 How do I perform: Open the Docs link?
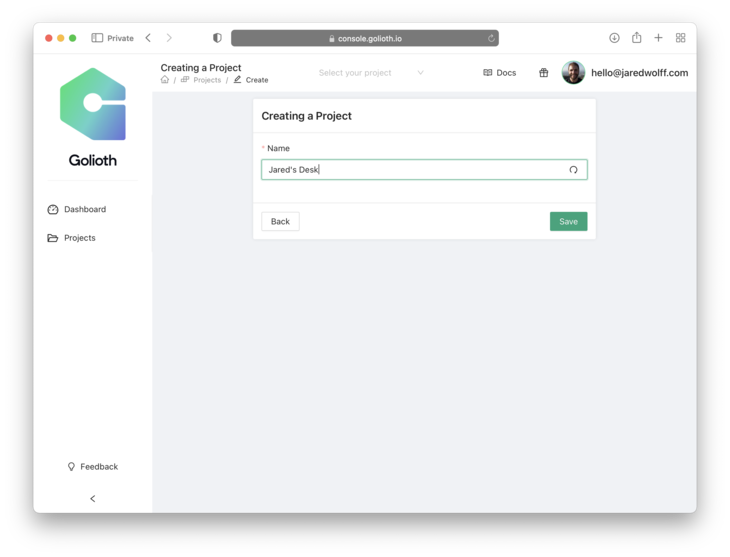[500, 73]
